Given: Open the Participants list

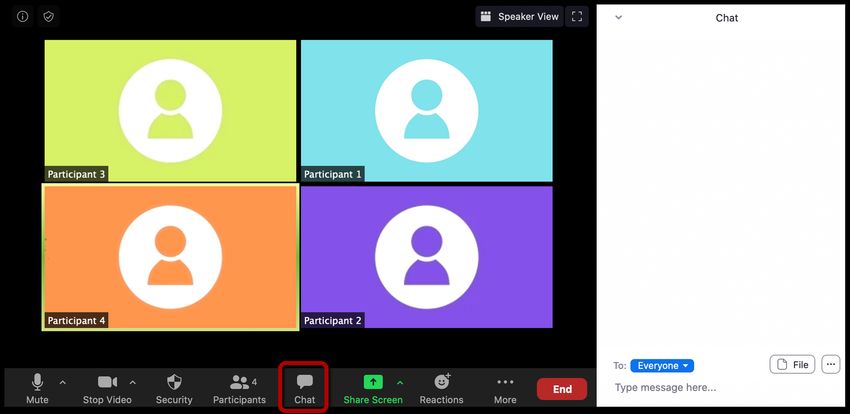Looking at the screenshot, I should 239,389.
